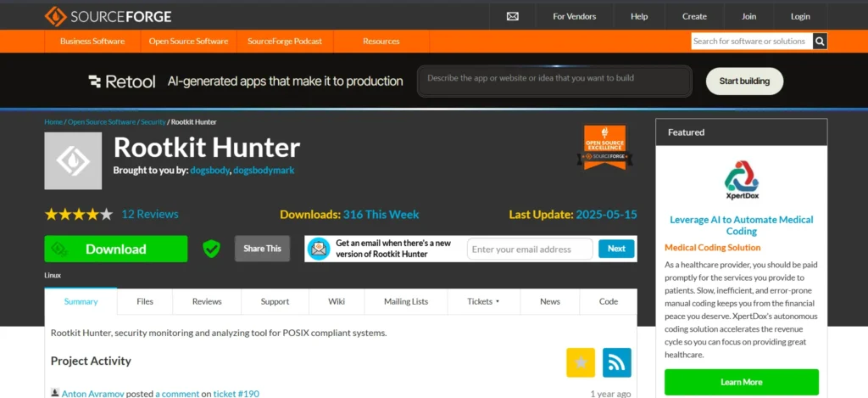Open ticket #190 link
Screen dimensions: 868x398
tap(236, 394)
